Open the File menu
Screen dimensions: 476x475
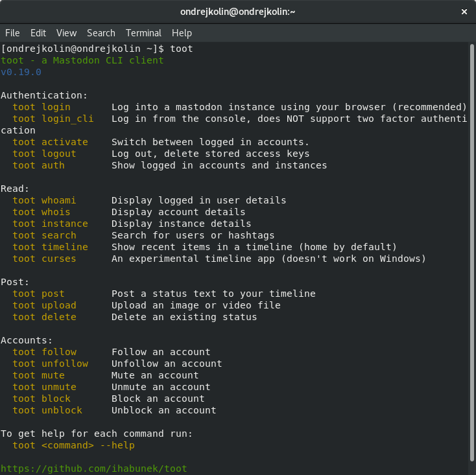pos(12,33)
